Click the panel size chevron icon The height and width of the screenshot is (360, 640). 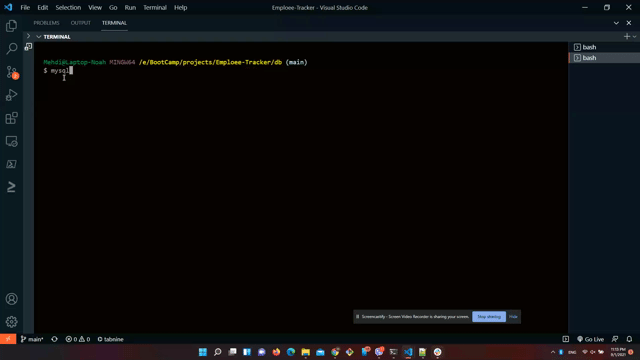coord(616,23)
